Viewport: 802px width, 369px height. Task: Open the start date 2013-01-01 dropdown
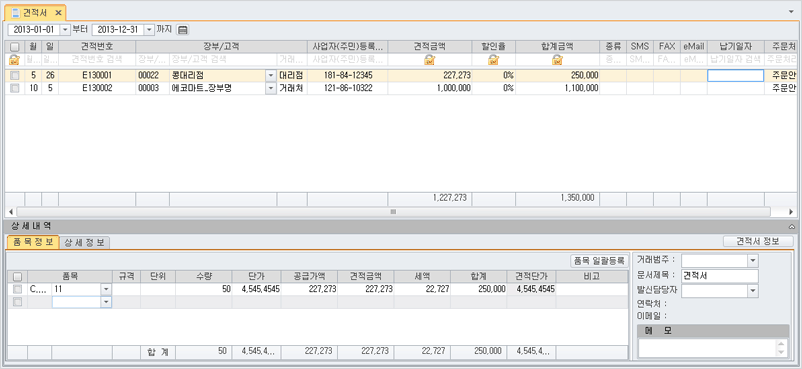(64, 30)
